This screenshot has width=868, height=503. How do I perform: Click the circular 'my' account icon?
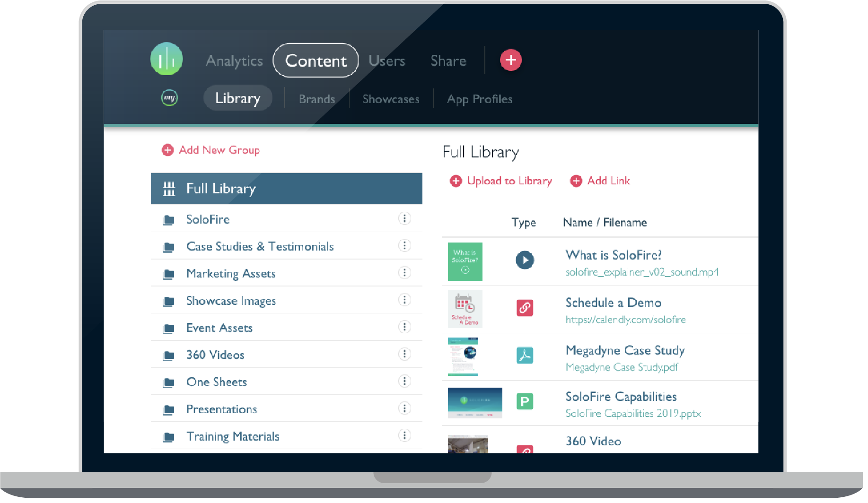coord(169,98)
